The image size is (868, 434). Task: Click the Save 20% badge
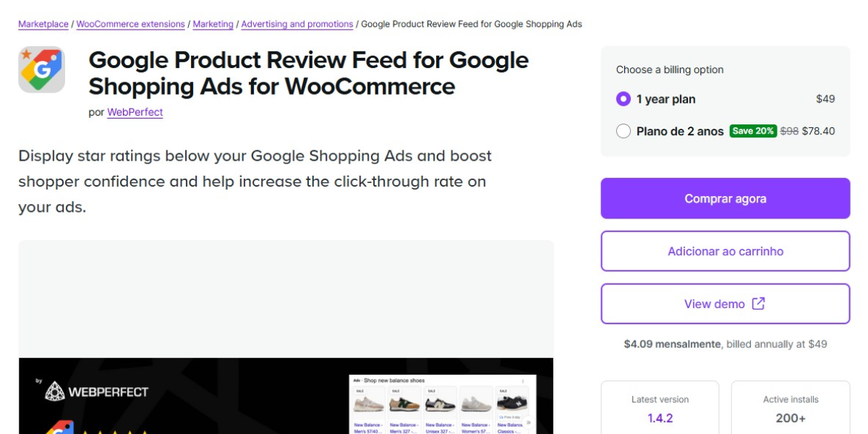(x=752, y=131)
